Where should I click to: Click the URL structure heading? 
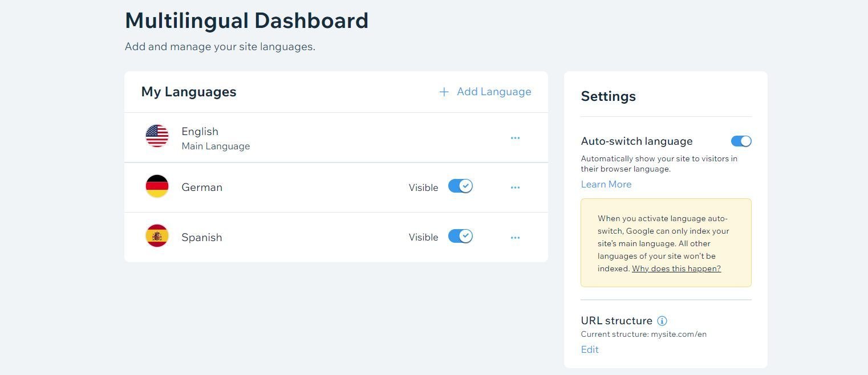tap(616, 321)
